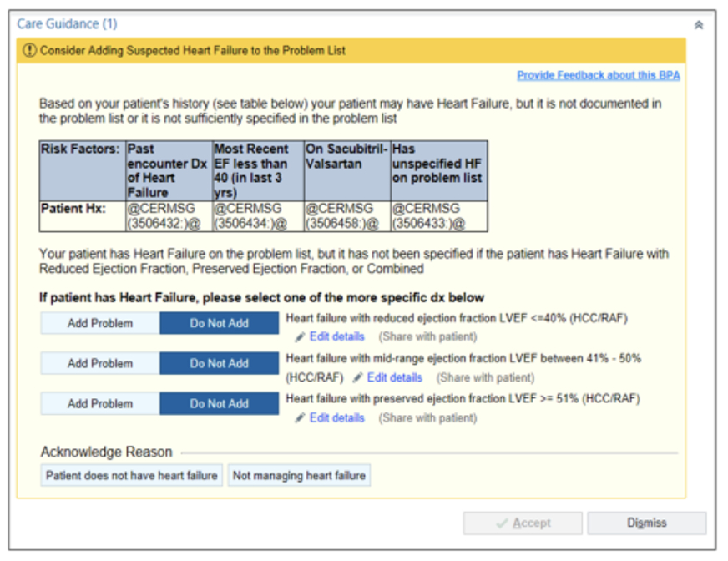Click the pencil icon for mid-range ejection fraction
The width and height of the screenshot is (728, 561).
click(x=357, y=377)
